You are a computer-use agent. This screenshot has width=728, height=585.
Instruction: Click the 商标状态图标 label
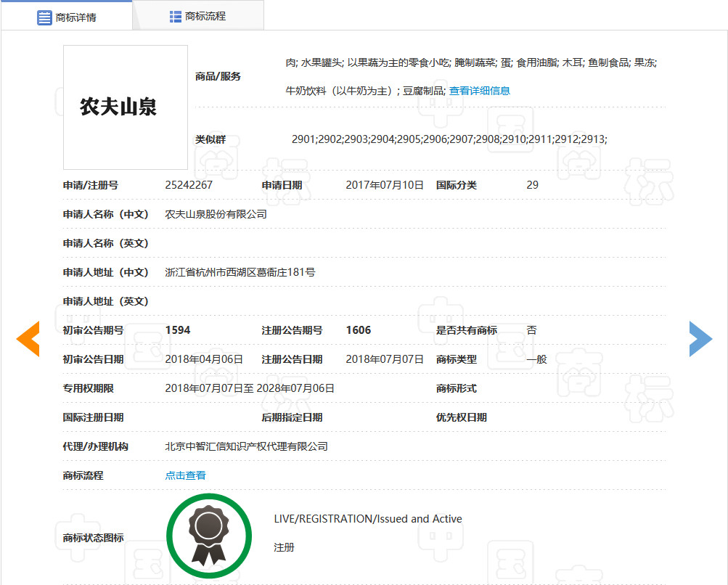[94, 538]
